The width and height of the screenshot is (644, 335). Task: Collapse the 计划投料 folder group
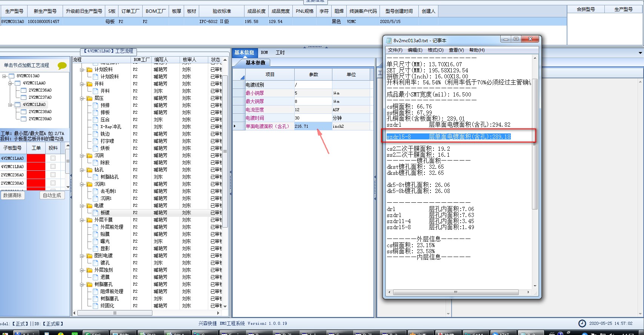click(82, 70)
